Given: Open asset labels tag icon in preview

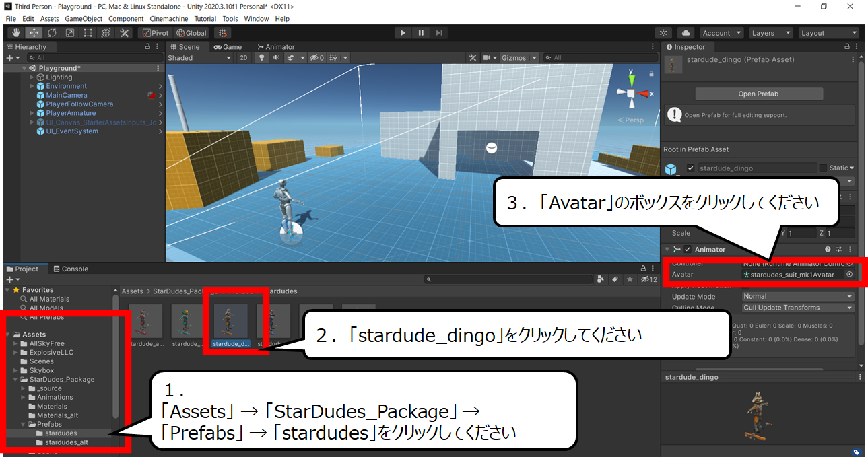Looking at the screenshot, I should pyautogui.click(x=857, y=452).
